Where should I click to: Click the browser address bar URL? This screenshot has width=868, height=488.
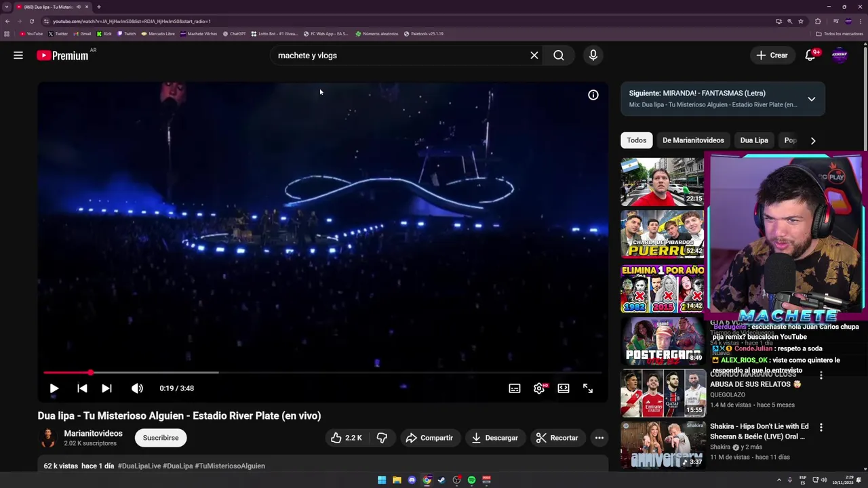point(132,21)
